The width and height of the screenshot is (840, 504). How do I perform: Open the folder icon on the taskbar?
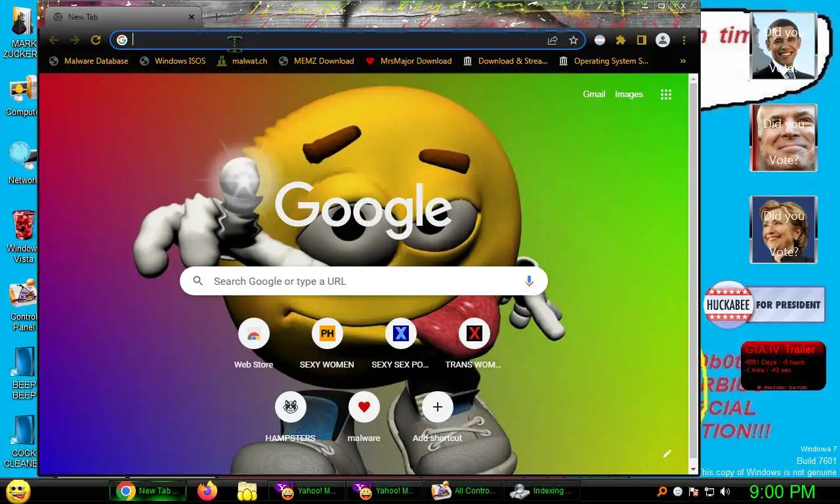[247, 491]
